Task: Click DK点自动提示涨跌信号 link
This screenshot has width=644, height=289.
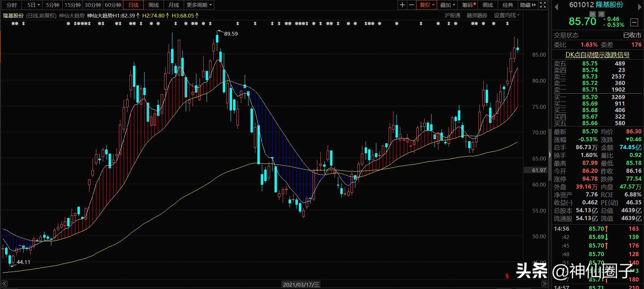Action: 597,55
